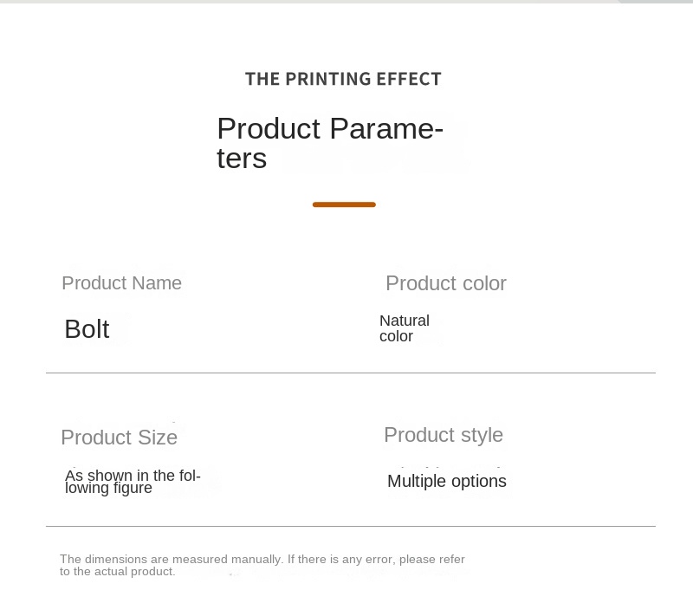Select the Product Name label

tap(121, 283)
